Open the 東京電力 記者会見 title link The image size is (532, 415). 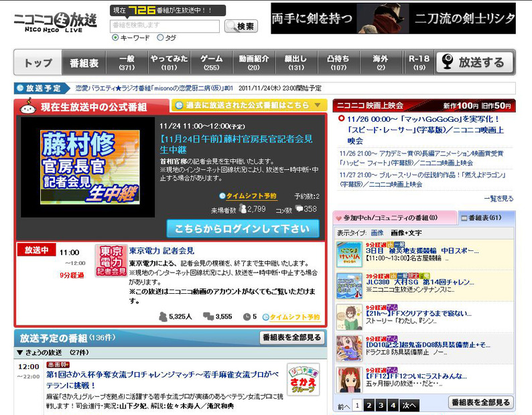[161, 250]
